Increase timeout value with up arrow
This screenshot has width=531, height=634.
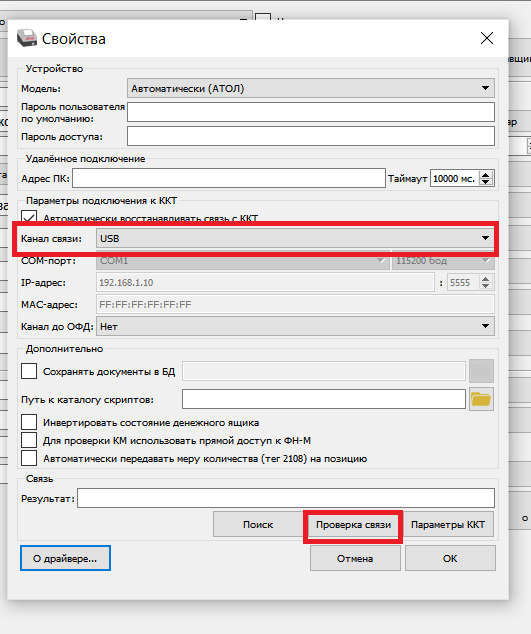coord(486,174)
